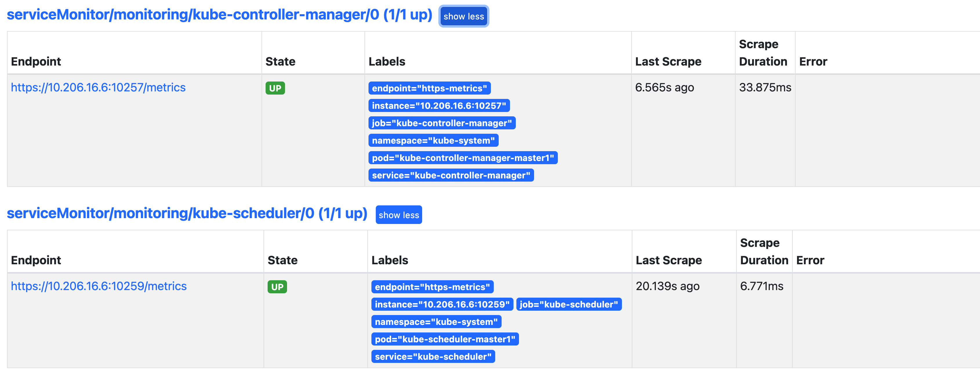Click the 20.139s ago last scrape value
The width and height of the screenshot is (980, 369).
[667, 286]
